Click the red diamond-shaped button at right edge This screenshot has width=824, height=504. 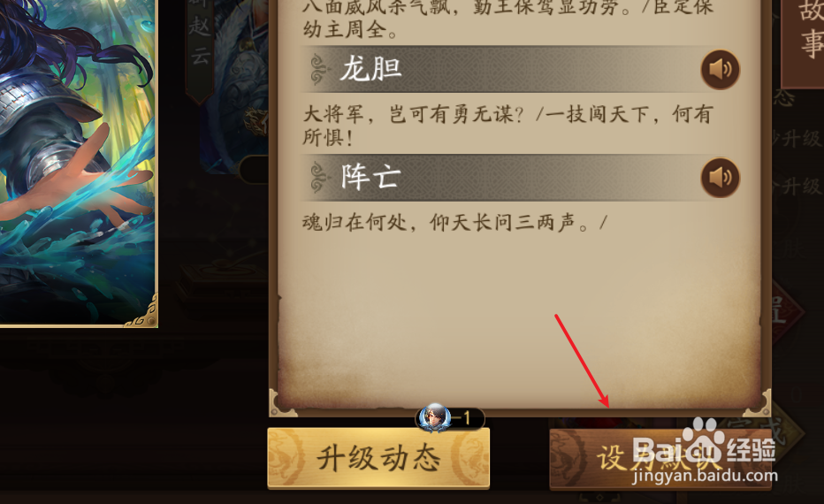787,311
